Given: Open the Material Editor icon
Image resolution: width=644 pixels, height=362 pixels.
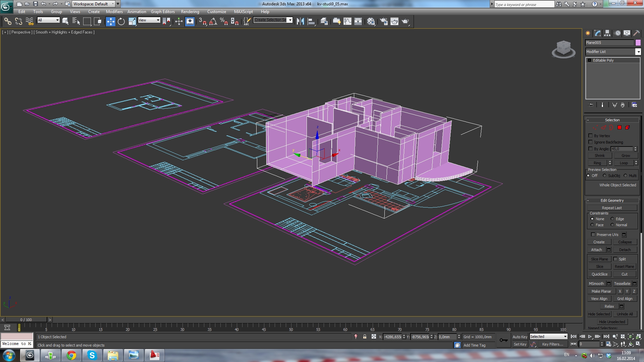Looking at the screenshot, I should click(371, 21).
